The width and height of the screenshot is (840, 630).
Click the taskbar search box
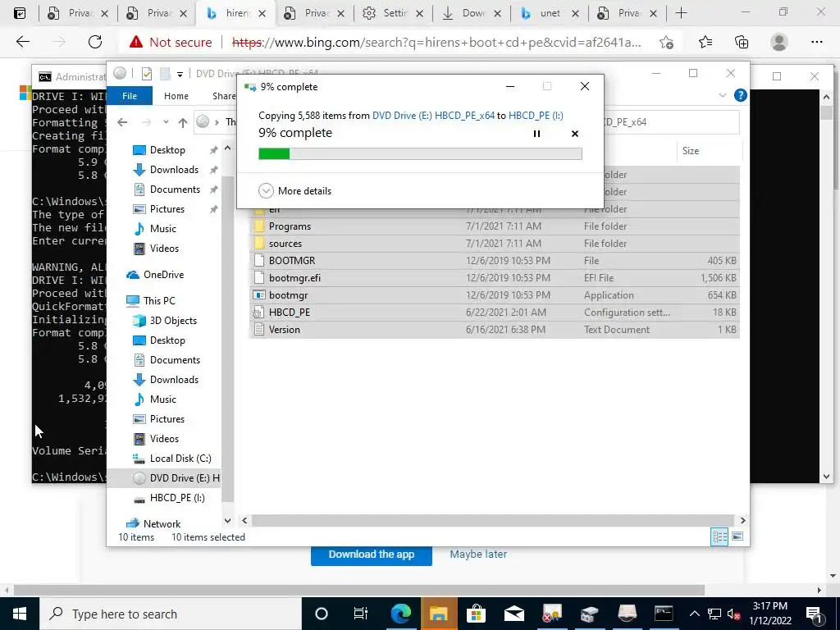click(x=171, y=614)
